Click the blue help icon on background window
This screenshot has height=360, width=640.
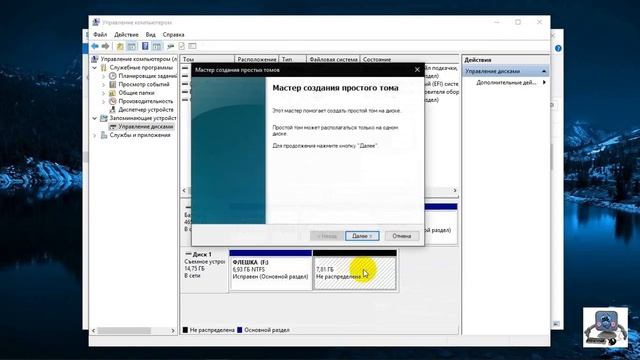click(558, 49)
